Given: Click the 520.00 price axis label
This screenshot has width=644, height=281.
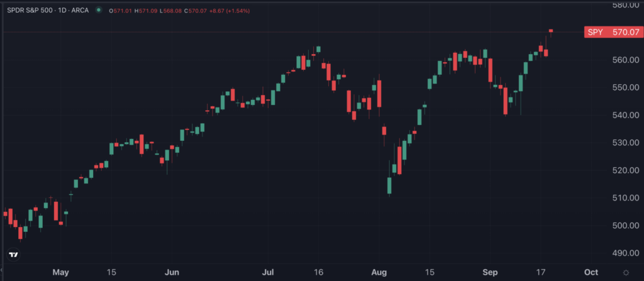Looking at the screenshot, I should 626,170.
